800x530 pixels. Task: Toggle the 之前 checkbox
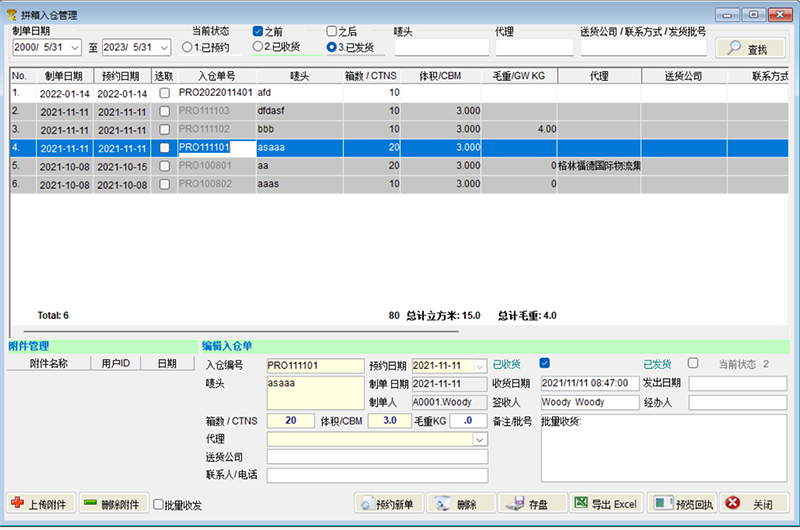click(258, 31)
